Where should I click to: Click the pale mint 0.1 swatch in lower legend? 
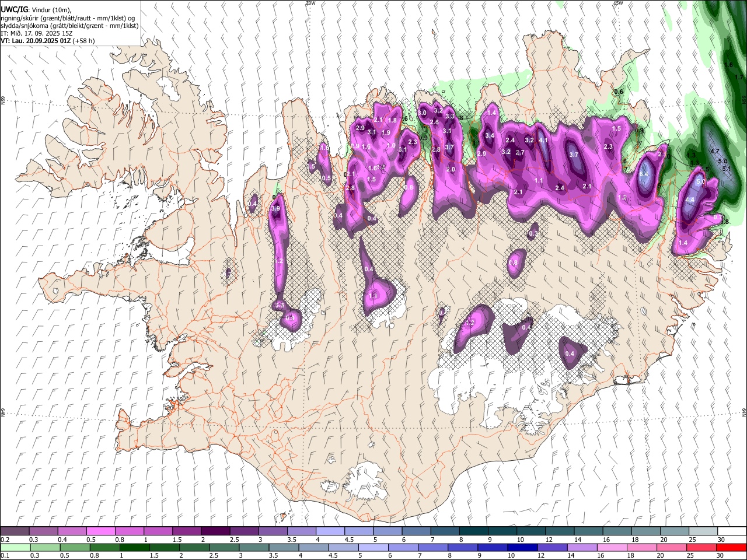[15, 548]
